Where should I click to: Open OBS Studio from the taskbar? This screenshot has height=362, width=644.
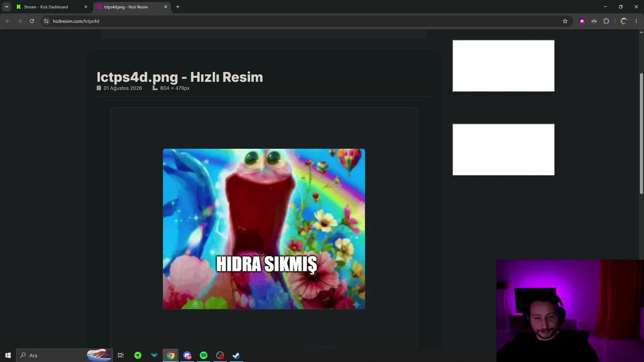point(220,355)
